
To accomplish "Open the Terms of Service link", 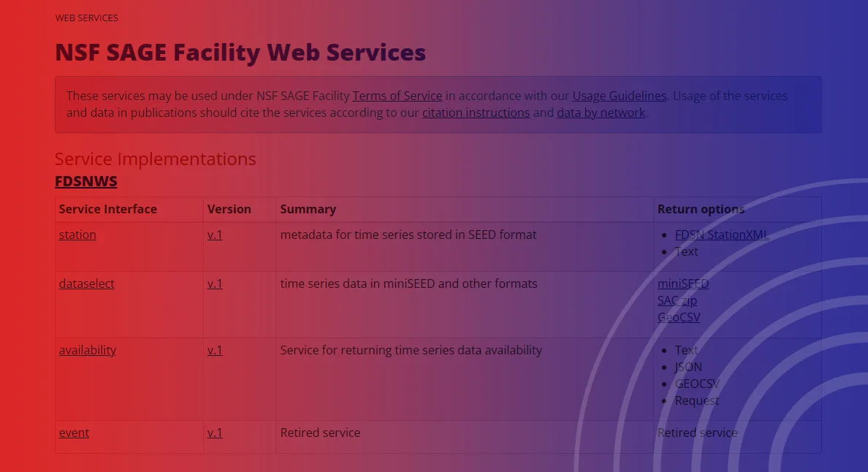I will coord(397,96).
